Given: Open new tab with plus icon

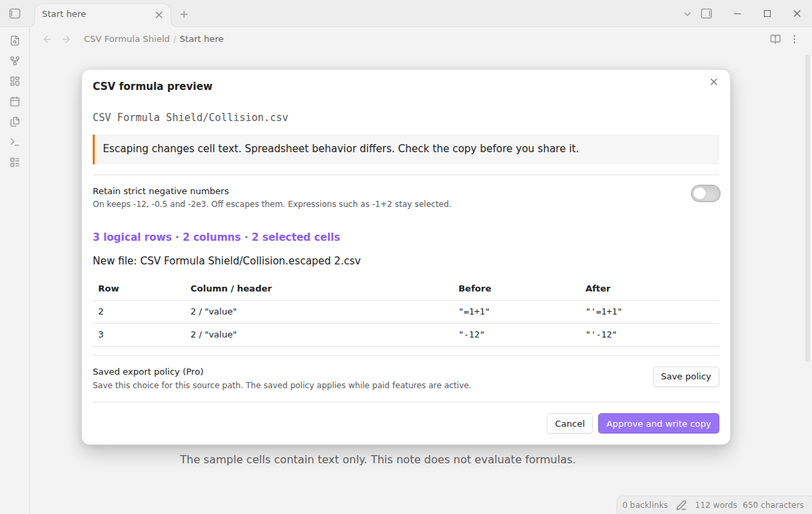Looking at the screenshot, I should tap(184, 14).
